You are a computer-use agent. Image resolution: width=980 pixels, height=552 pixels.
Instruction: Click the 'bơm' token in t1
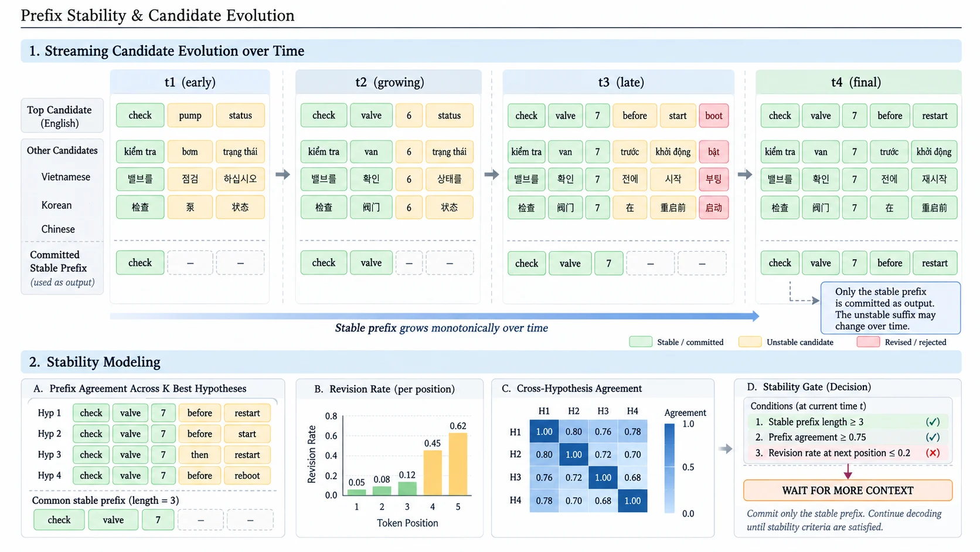point(190,152)
